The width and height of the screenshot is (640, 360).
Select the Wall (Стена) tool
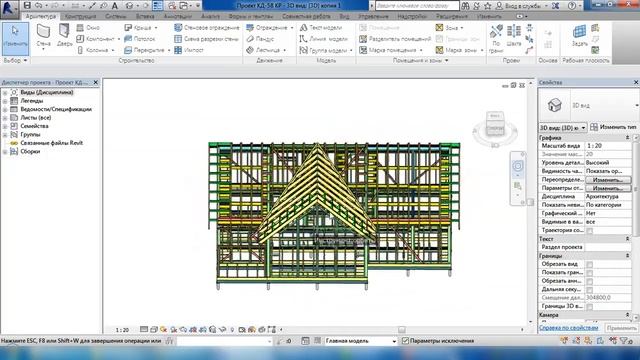pos(43,36)
